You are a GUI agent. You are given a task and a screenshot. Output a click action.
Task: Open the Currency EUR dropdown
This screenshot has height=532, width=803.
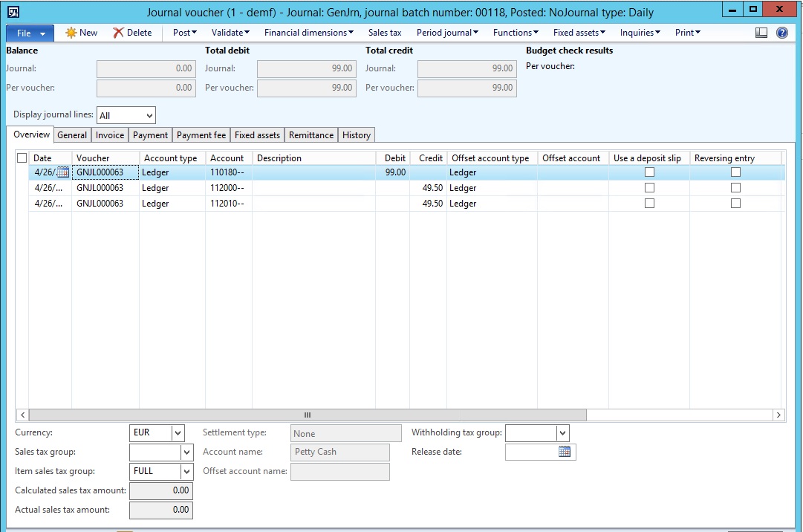(x=178, y=432)
